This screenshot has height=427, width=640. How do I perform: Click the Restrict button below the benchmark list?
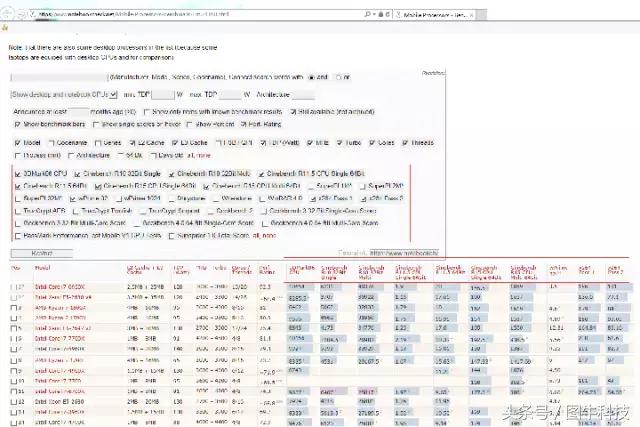[x=42, y=254]
